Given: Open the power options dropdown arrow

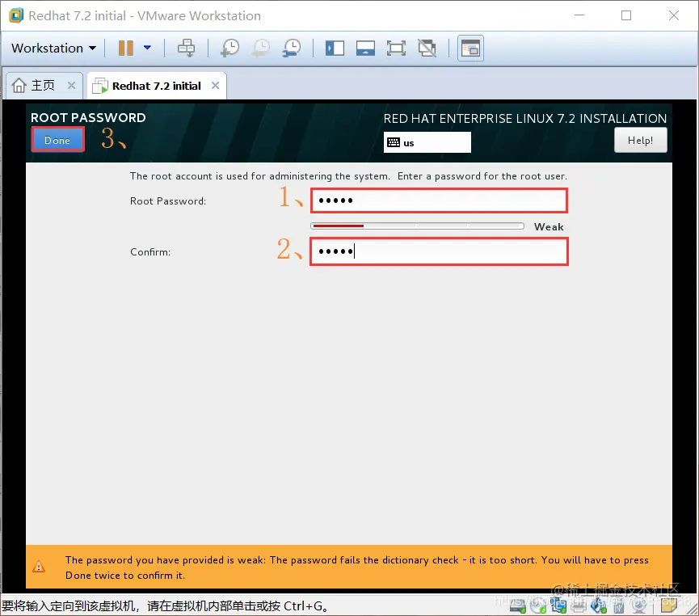Looking at the screenshot, I should point(147,48).
